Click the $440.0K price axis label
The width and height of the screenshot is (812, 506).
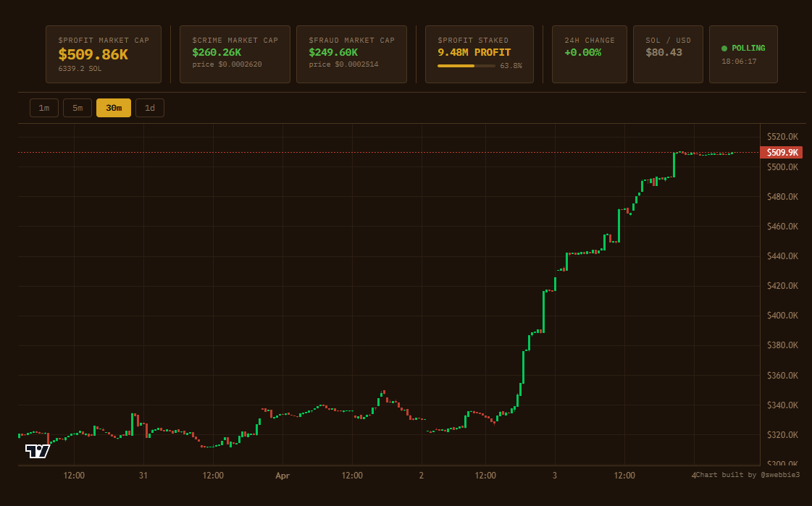782,256
